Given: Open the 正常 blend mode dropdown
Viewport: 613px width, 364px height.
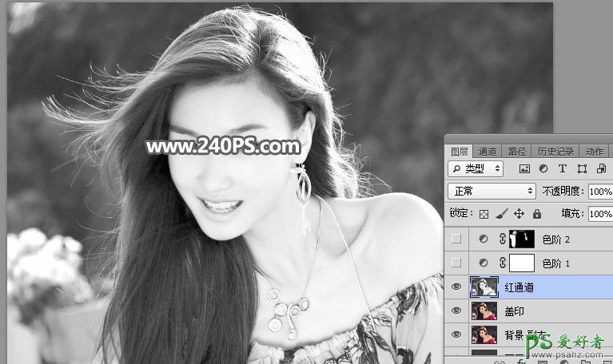Looking at the screenshot, I should tap(492, 191).
